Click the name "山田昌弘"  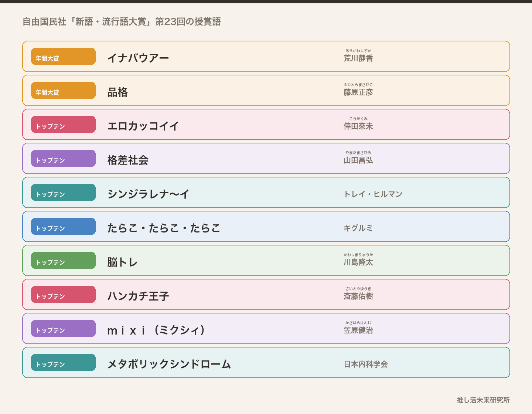coord(358,160)
